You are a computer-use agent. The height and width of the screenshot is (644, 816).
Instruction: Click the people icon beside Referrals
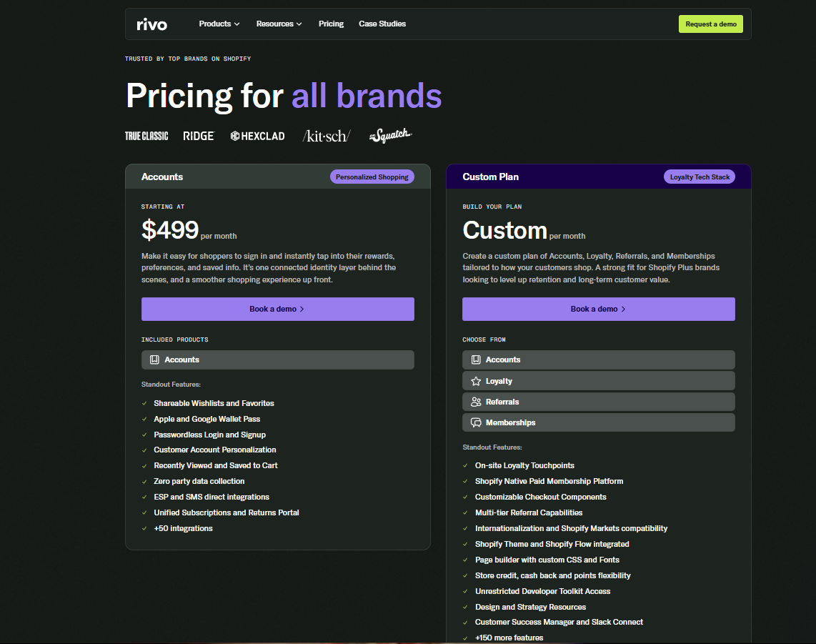tap(476, 402)
